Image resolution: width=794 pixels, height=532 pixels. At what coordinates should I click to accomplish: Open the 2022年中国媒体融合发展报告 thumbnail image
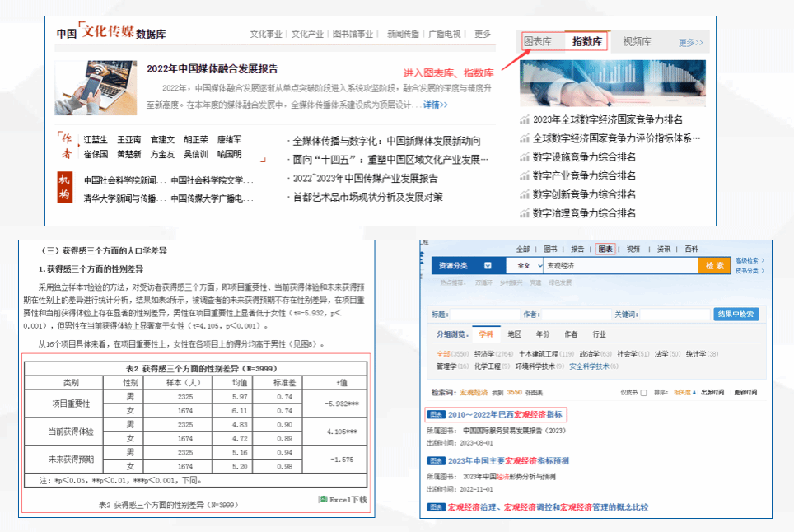[96, 88]
